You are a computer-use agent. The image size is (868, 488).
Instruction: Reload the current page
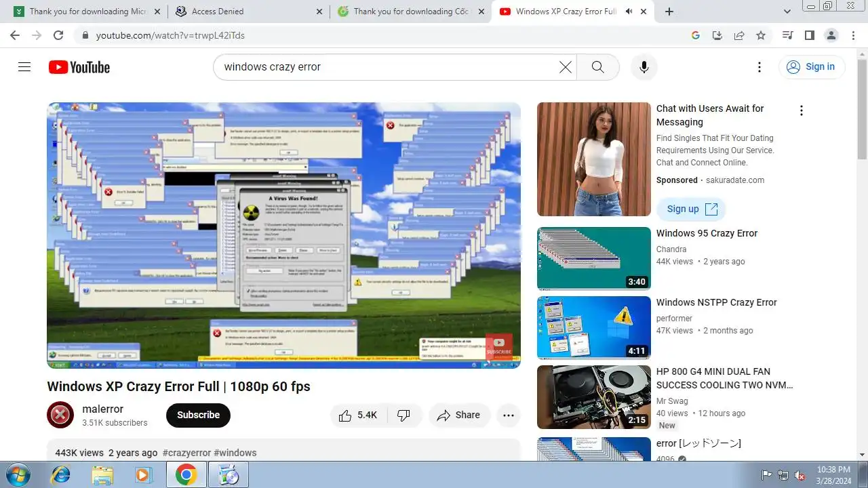[x=58, y=35]
